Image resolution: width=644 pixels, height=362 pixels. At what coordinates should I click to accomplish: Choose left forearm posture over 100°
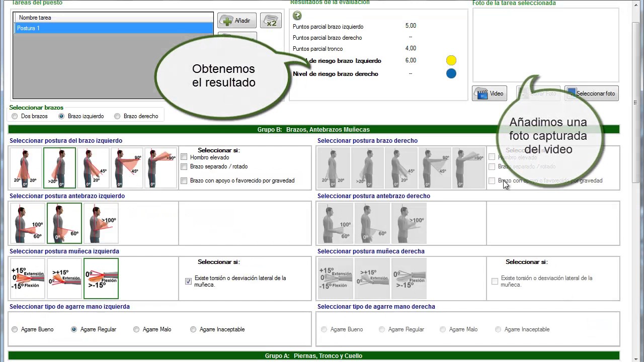pos(101,223)
